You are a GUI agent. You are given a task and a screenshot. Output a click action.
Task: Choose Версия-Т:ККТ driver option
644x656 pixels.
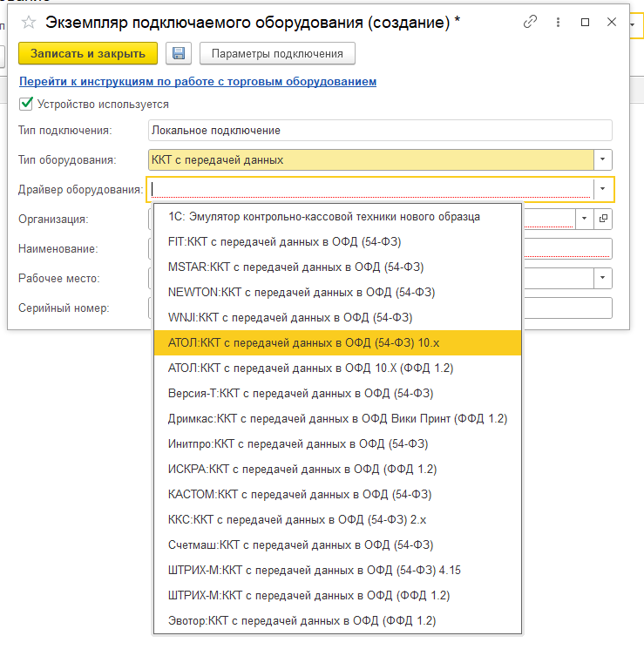(x=338, y=393)
